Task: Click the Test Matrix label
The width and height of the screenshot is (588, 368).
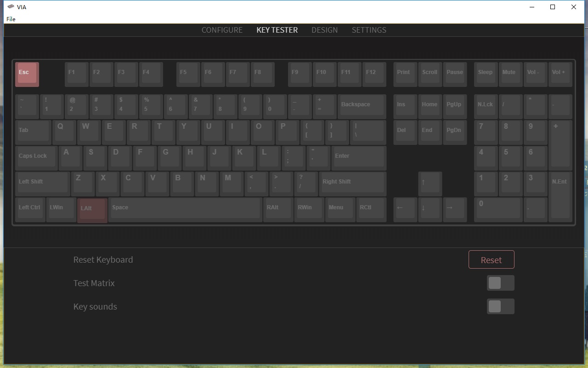Action: pos(94,283)
